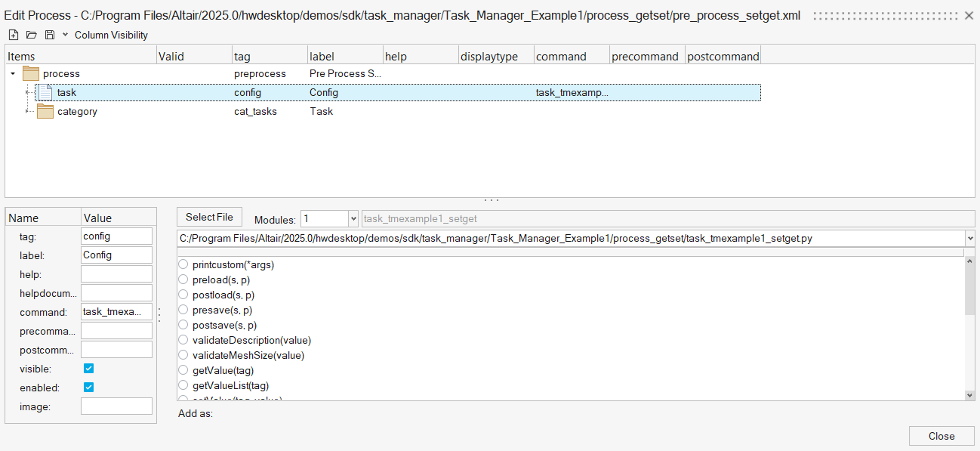Screen dimensions: 980x451
Task: Select the task document icon
Action: pyautogui.click(x=45, y=92)
